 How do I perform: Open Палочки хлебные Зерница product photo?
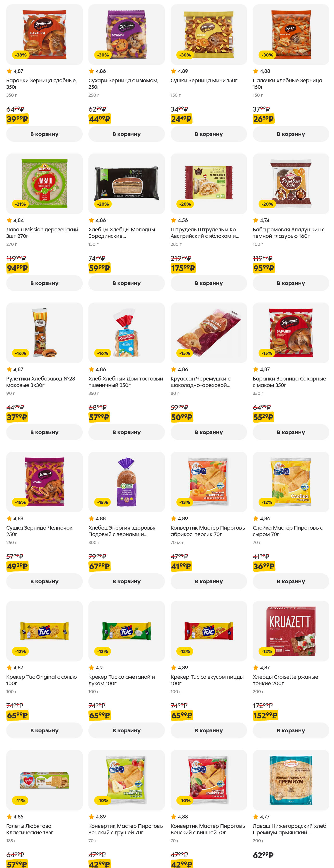291,34
